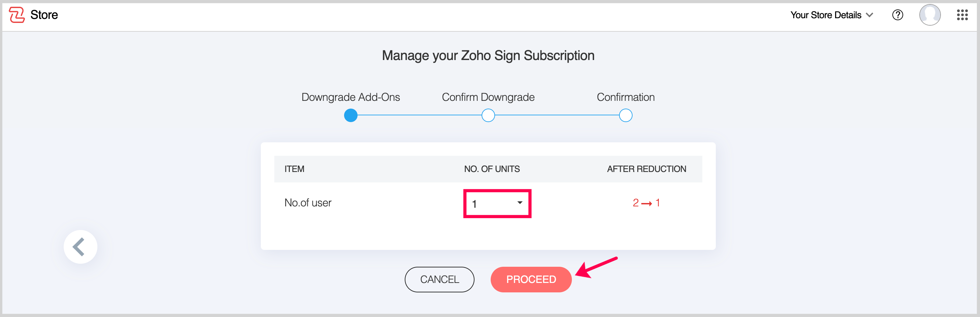Viewport: 980px width, 317px height.
Task: Select the Confirm Downgrade step label
Action: coord(488,97)
